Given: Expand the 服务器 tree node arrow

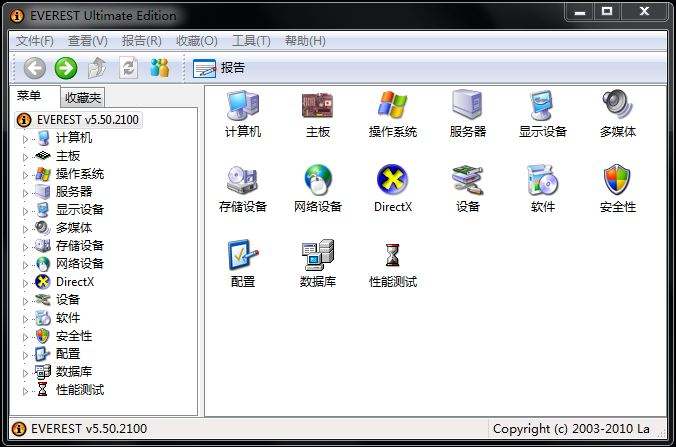Looking at the screenshot, I should (25, 193).
